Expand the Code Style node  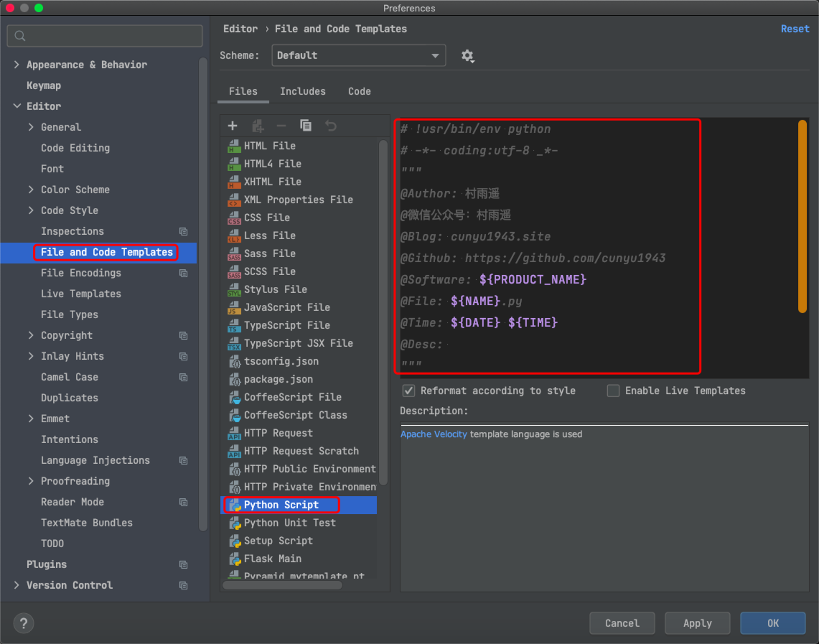tap(31, 211)
